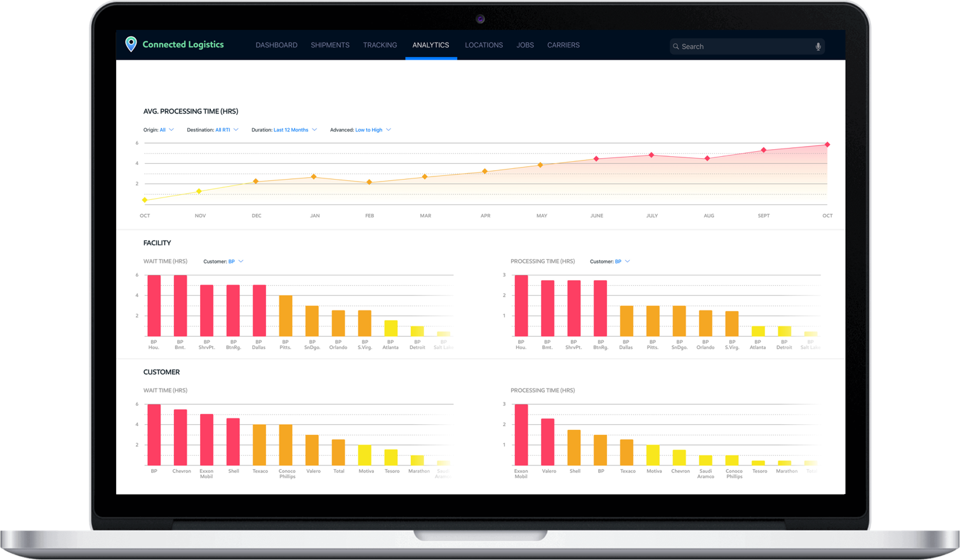Click Exxon Mobil bar in Customer Processing Time
The width and height of the screenshot is (960, 560).
[521, 435]
